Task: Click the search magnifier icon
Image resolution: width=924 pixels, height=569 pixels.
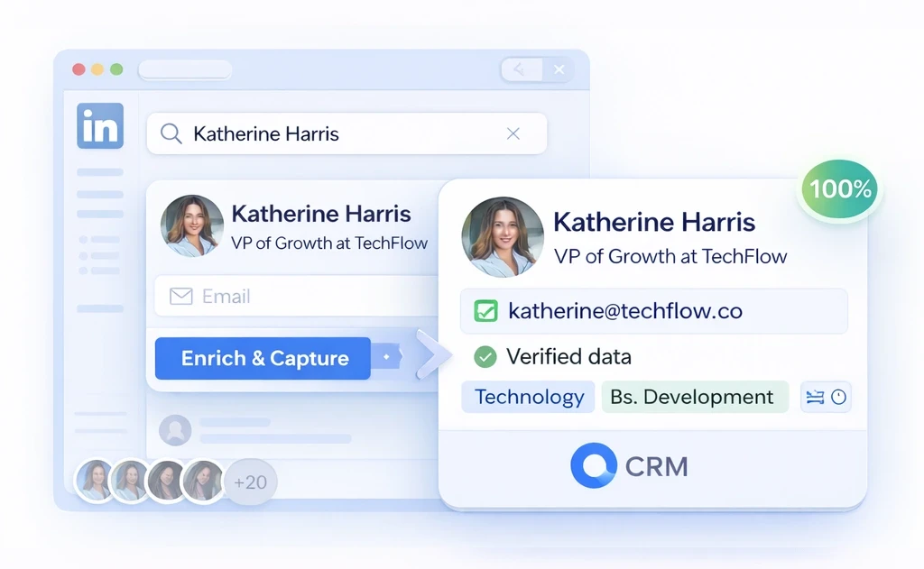Action: click(x=171, y=133)
